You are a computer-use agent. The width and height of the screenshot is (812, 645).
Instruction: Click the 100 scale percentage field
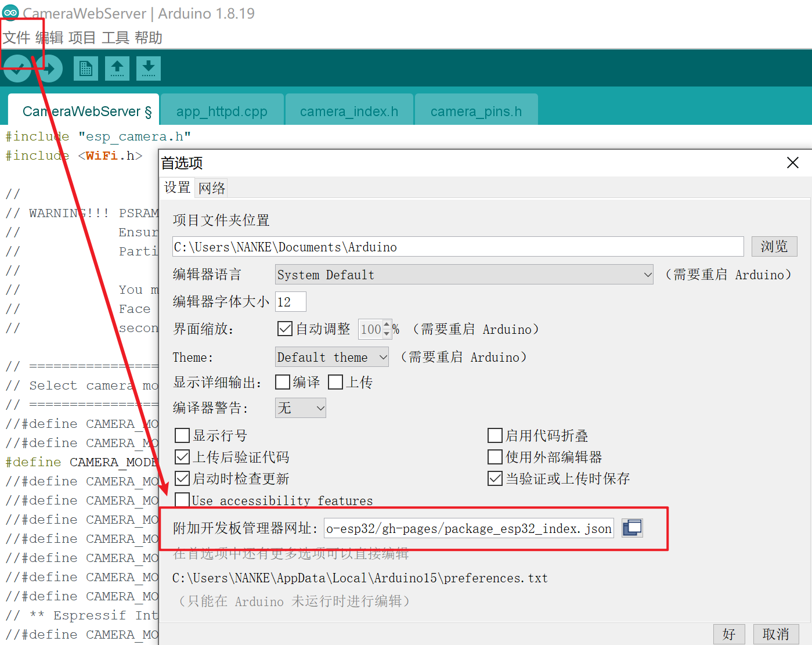tap(370, 329)
